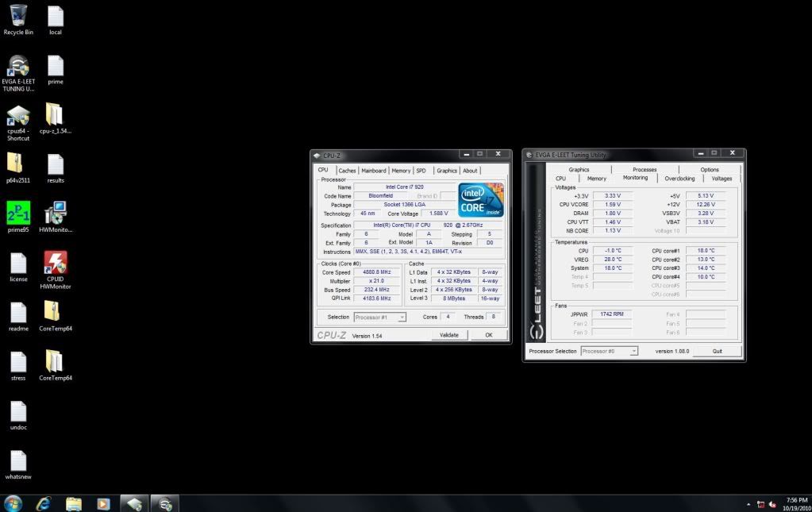
Task: Switch to E-LEET via its taskbar button
Action: tap(164, 503)
